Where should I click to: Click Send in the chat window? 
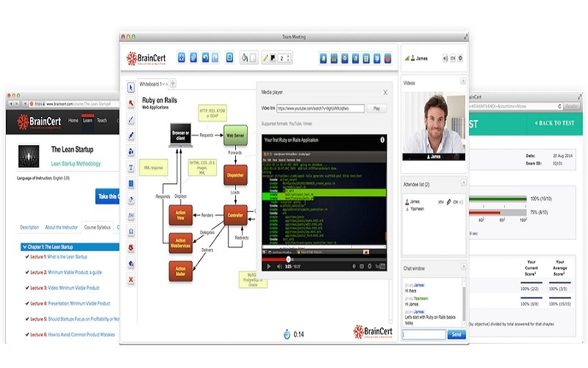tap(456, 334)
